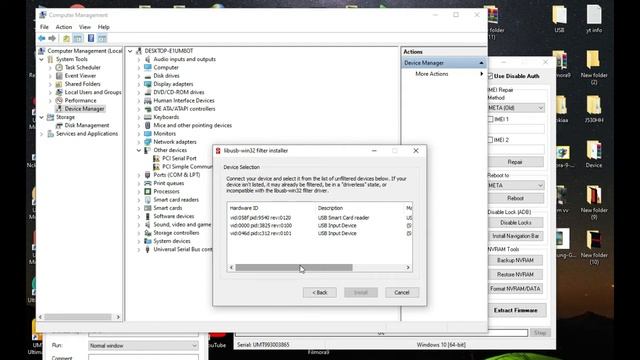This screenshot has width=640, height=360.
Task: Open the Action menu
Action: pyautogui.click(x=64, y=27)
